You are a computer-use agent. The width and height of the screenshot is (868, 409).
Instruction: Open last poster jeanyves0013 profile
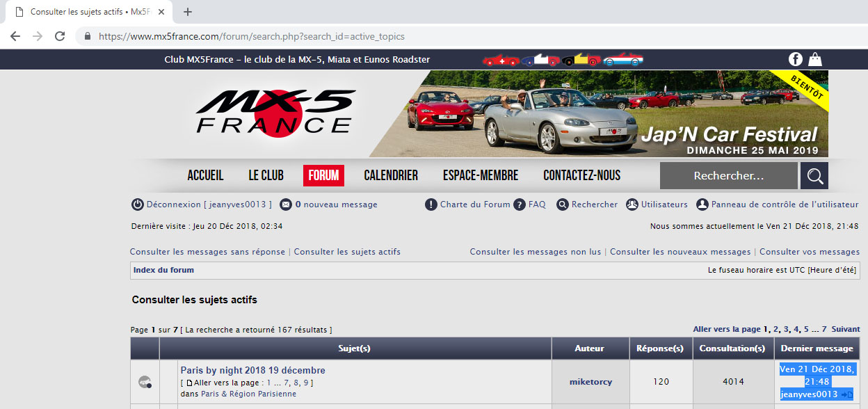pos(808,394)
